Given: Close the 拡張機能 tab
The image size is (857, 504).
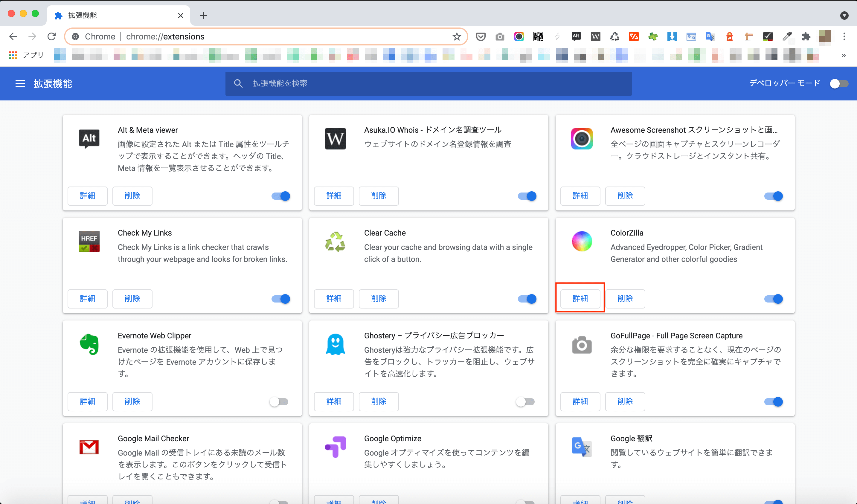Looking at the screenshot, I should point(181,15).
